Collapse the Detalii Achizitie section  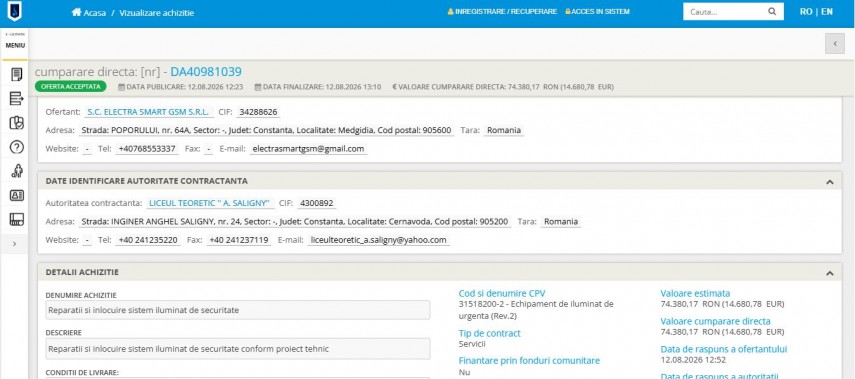(829, 273)
